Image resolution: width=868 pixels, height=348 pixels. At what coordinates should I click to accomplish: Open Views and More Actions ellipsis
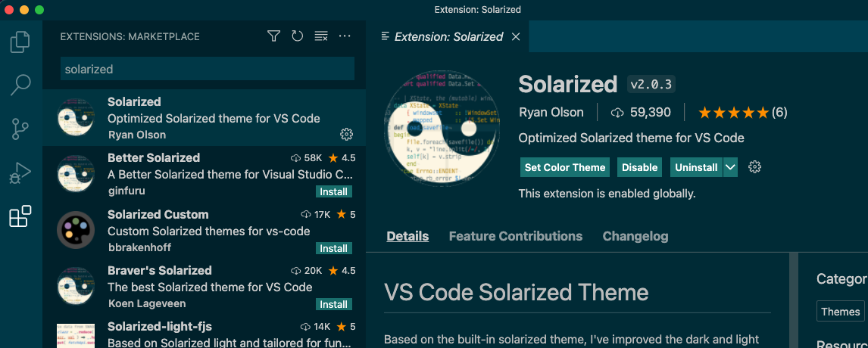point(345,36)
